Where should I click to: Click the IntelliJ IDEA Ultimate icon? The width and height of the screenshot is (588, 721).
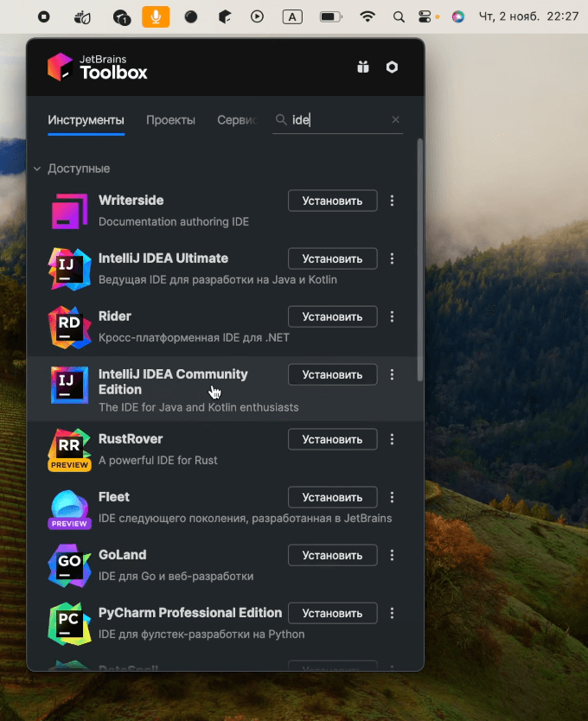coord(69,269)
